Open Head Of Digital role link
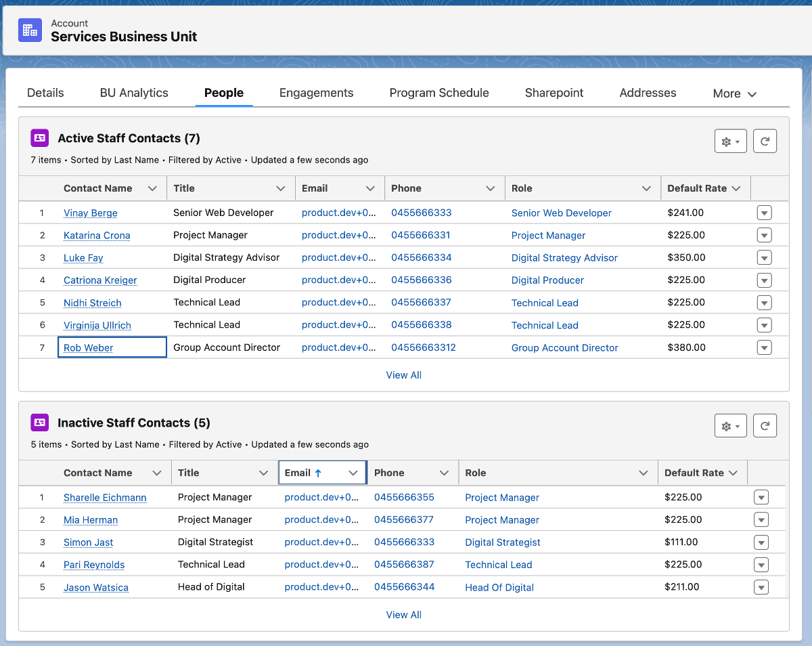This screenshot has height=646, width=812. tap(499, 588)
